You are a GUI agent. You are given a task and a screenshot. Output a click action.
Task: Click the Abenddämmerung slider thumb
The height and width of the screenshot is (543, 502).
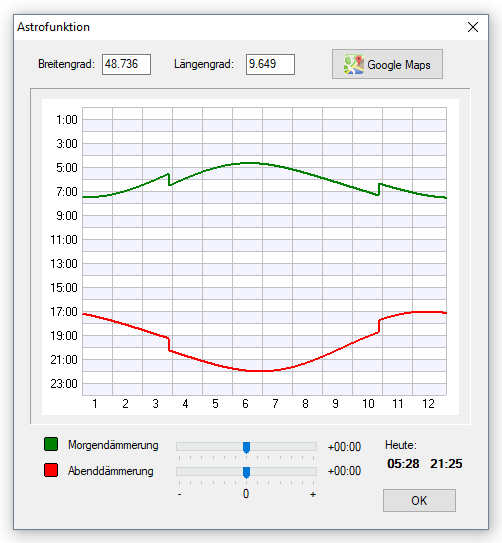click(x=246, y=472)
